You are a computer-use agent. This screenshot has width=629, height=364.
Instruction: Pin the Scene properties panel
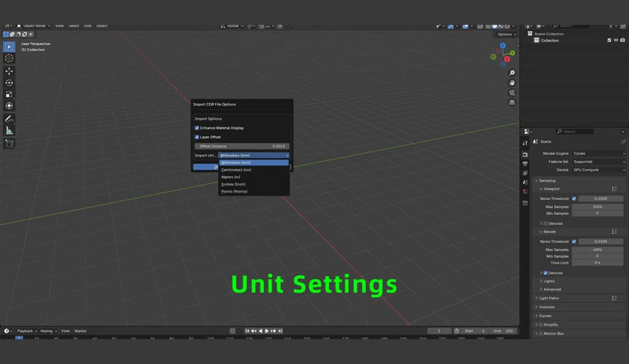point(623,141)
